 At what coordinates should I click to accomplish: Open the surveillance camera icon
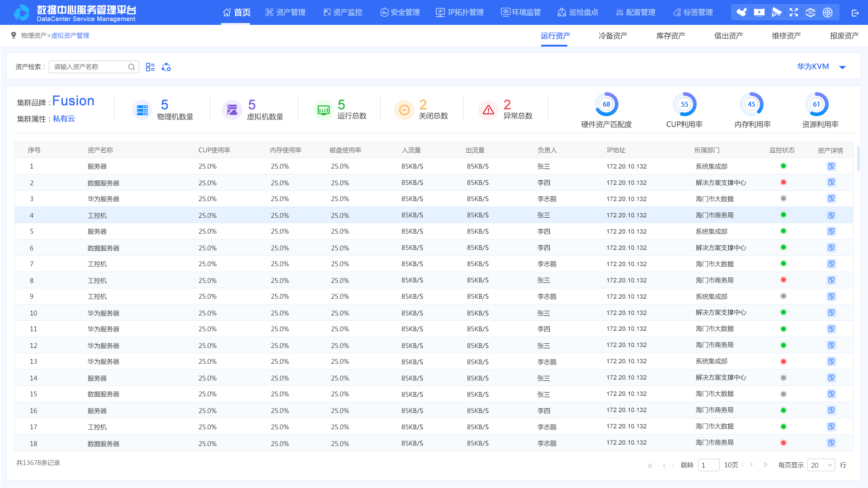pyautogui.click(x=776, y=12)
